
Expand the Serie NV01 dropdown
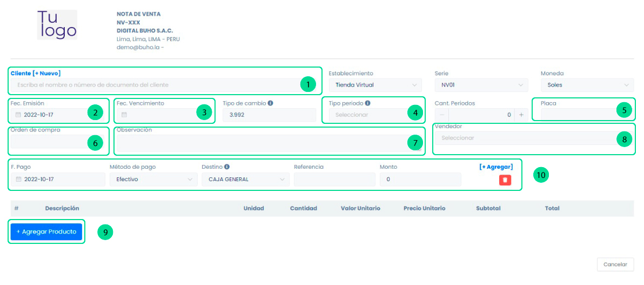click(x=481, y=85)
